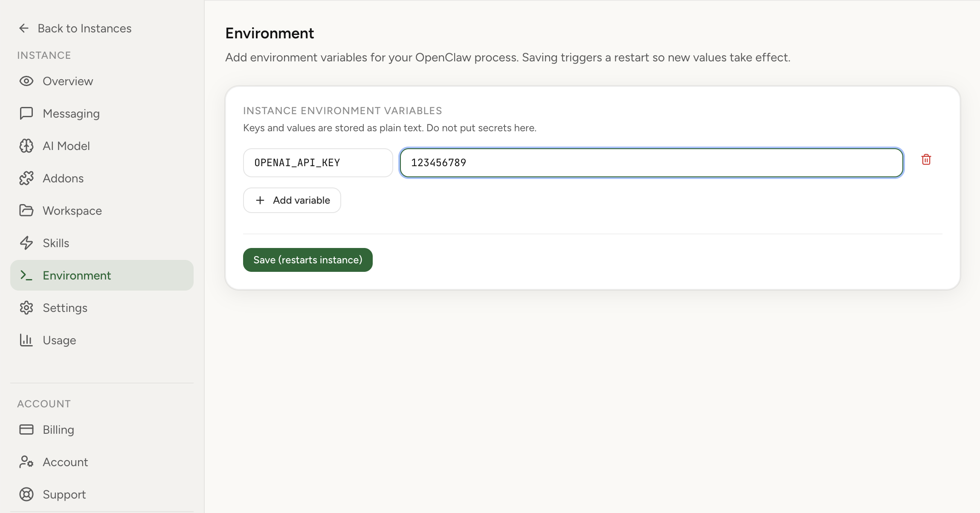Click the Usage bar chart icon
The image size is (980, 513).
tap(26, 340)
